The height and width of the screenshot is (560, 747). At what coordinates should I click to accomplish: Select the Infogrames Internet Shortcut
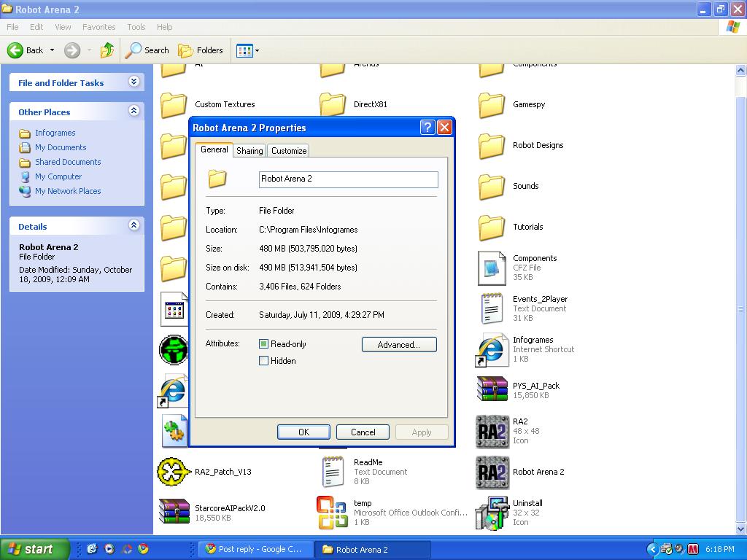coord(526,350)
